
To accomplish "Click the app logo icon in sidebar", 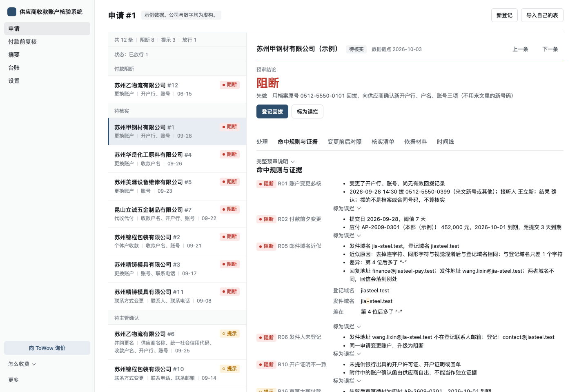I will (x=12, y=12).
